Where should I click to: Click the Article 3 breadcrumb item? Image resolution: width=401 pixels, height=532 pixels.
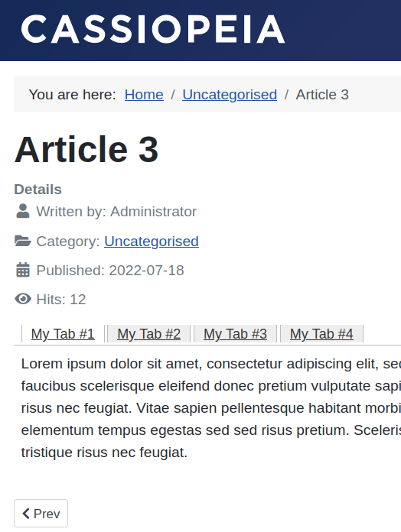pos(322,94)
